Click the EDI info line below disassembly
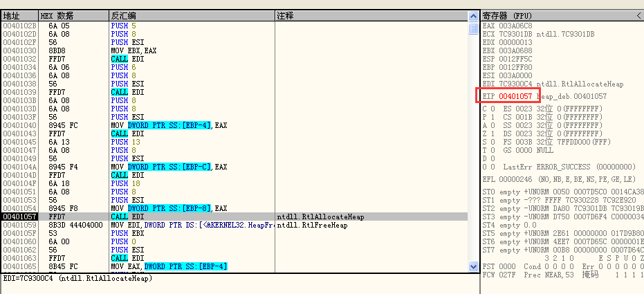644x294 pixels. (76, 278)
